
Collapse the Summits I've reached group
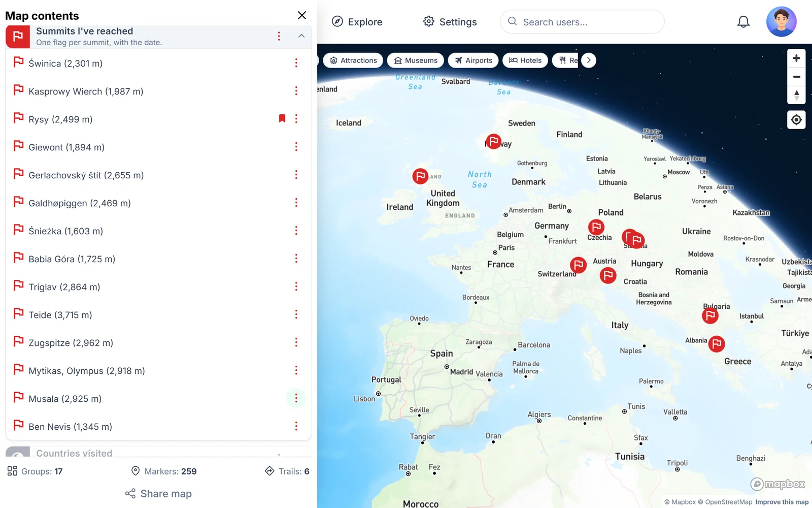[x=301, y=36]
